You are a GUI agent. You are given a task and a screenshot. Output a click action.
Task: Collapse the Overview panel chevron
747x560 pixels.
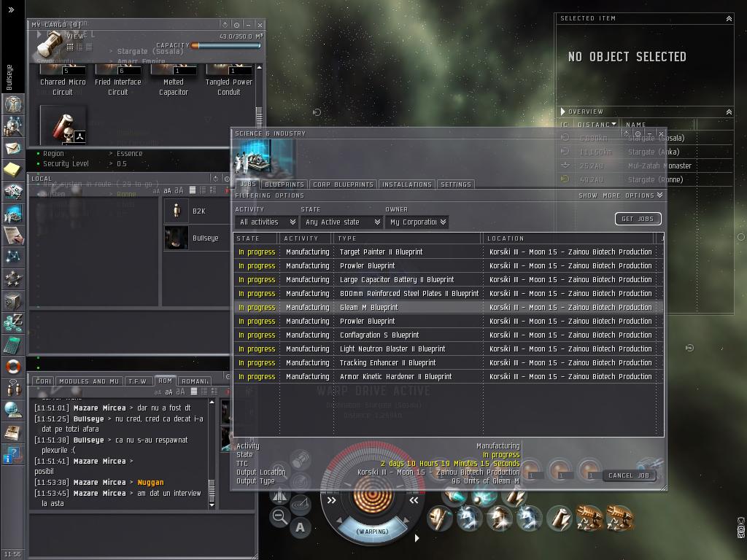729,112
